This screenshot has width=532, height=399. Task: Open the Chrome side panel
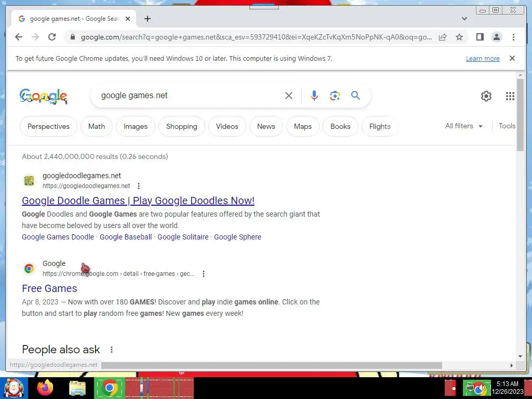tap(480, 37)
